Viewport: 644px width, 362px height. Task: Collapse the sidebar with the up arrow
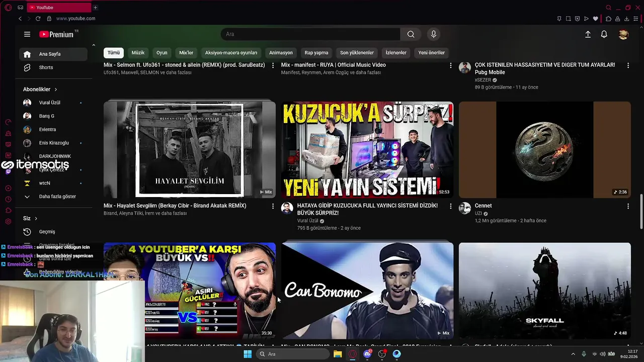click(94, 45)
